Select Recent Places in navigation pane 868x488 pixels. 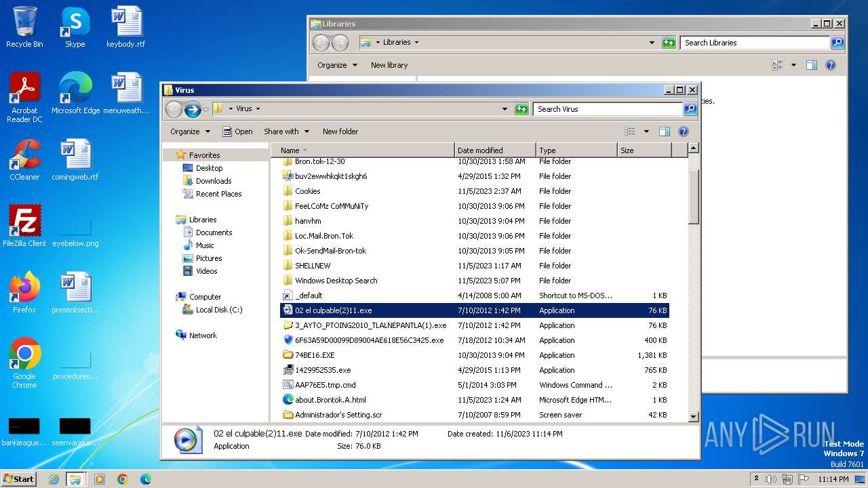[218, 194]
